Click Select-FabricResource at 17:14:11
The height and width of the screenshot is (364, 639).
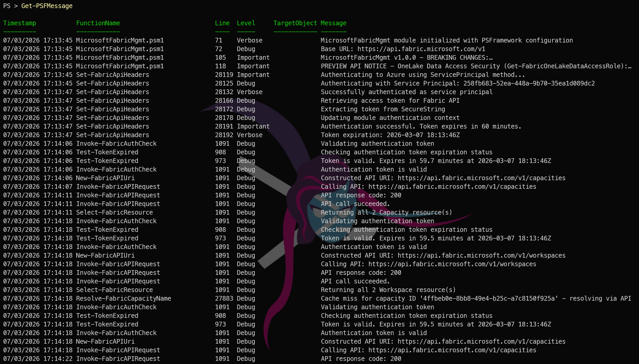115,212
